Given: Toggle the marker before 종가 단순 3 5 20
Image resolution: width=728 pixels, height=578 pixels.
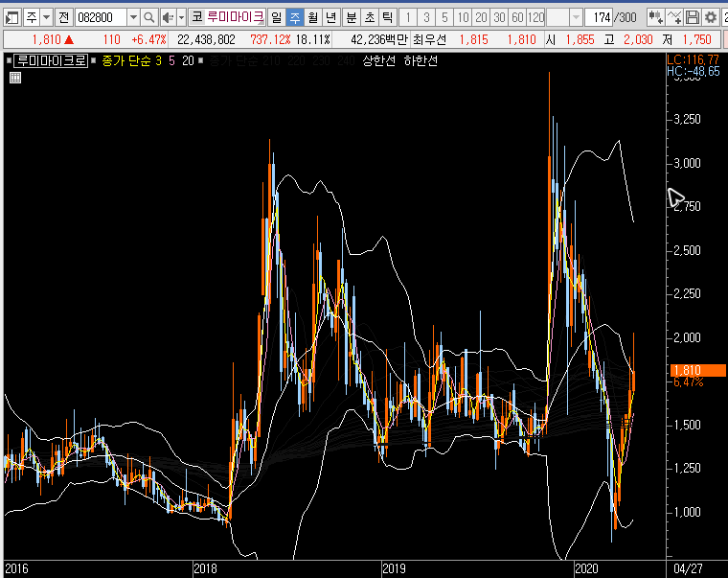Looking at the screenshot, I should click(x=93, y=60).
